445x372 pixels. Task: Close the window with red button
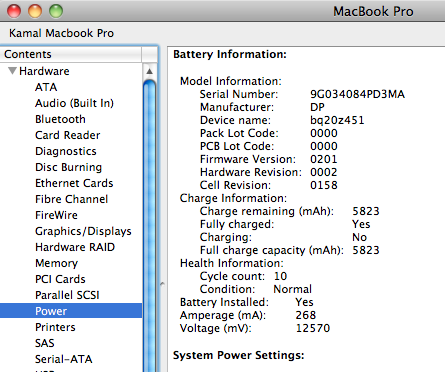pos(14,11)
